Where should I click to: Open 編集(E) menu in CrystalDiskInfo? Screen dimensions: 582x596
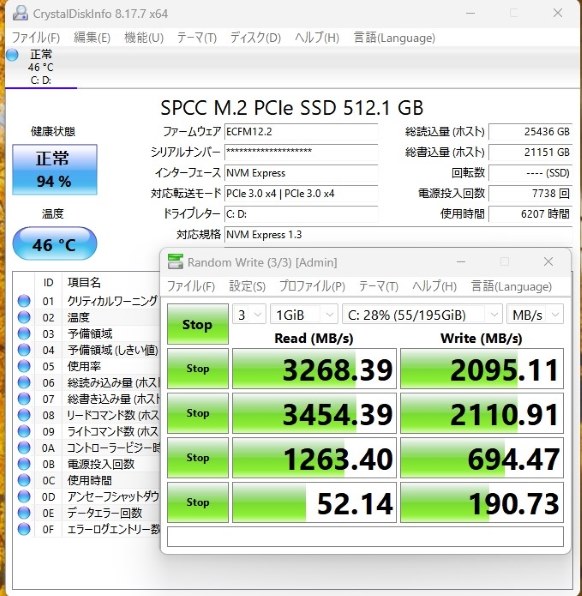pyautogui.click(x=92, y=38)
